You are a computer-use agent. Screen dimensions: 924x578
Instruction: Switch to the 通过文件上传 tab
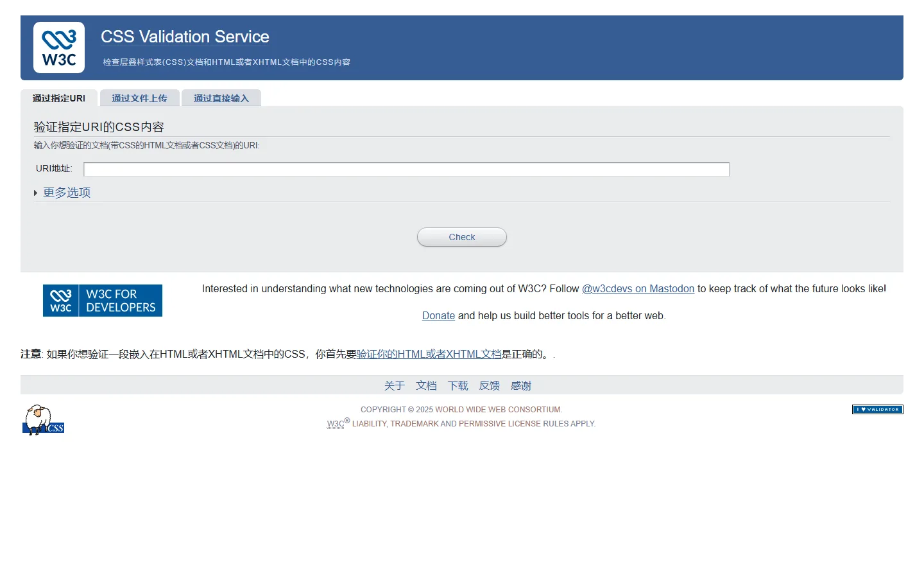(139, 98)
